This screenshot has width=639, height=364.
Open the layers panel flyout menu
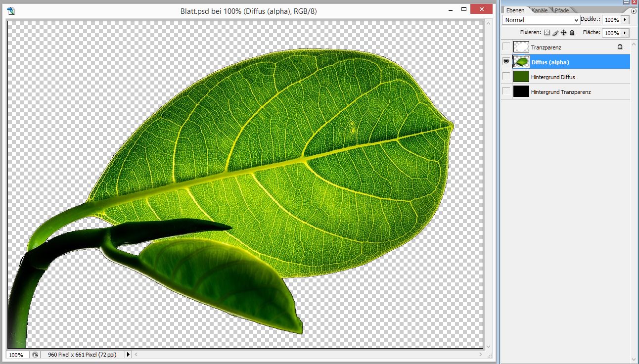634,11
